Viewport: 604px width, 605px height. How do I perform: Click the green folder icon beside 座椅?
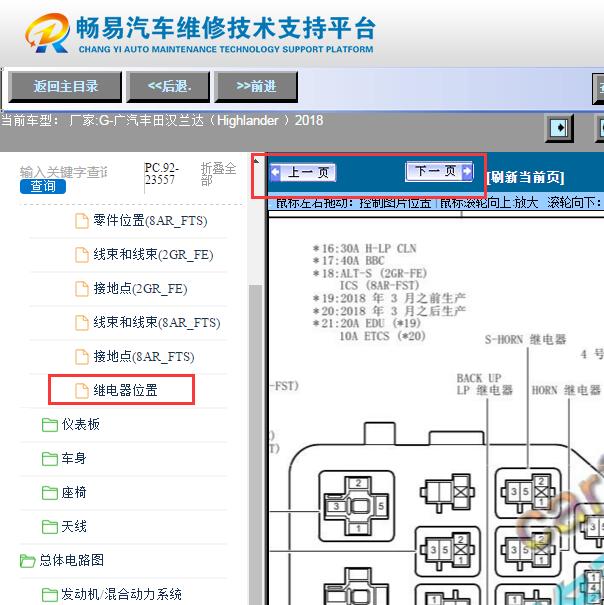(x=50, y=493)
